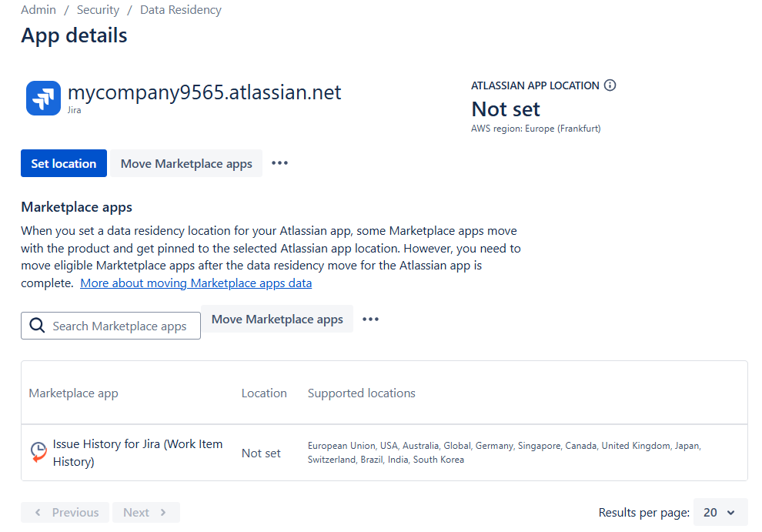Image resolution: width=762 pixels, height=532 pixels.
Task: Click the Marketplace app column header
Action: [73, 393]
